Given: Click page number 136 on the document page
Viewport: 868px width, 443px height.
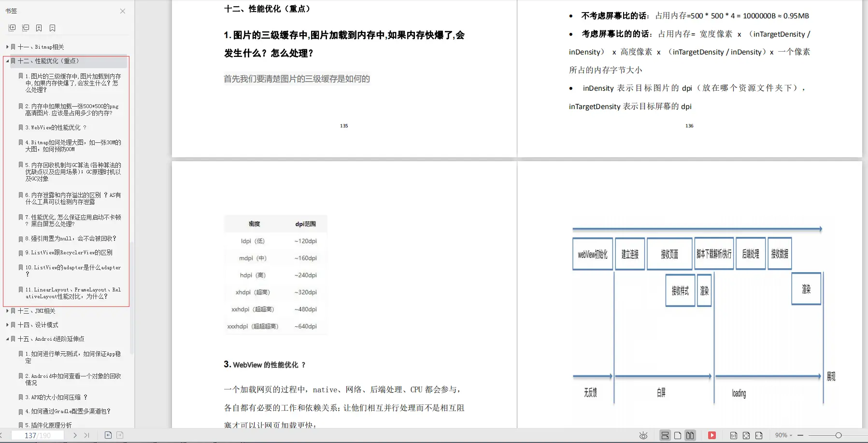Looking at the screenshot, I should pos(689,126).
